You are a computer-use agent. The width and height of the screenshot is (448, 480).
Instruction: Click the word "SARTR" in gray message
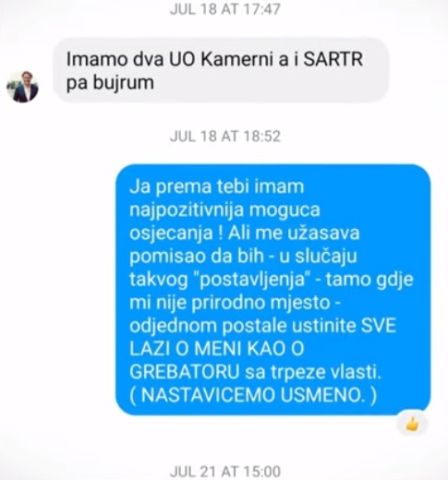[x=333, y=59]
